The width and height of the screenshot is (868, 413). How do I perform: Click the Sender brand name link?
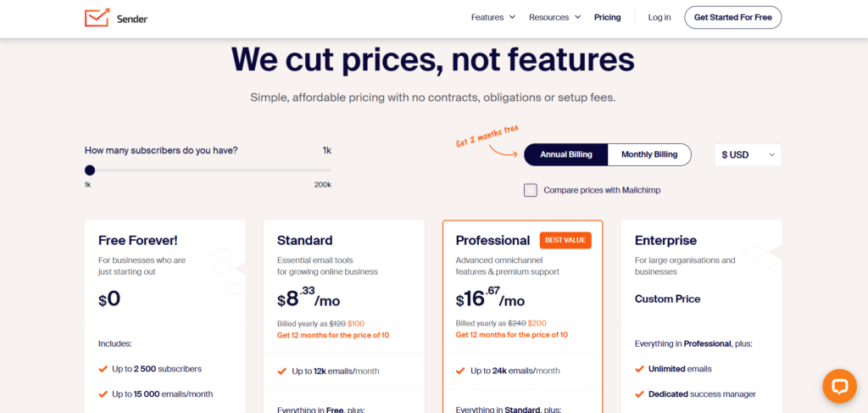[131, 19]
